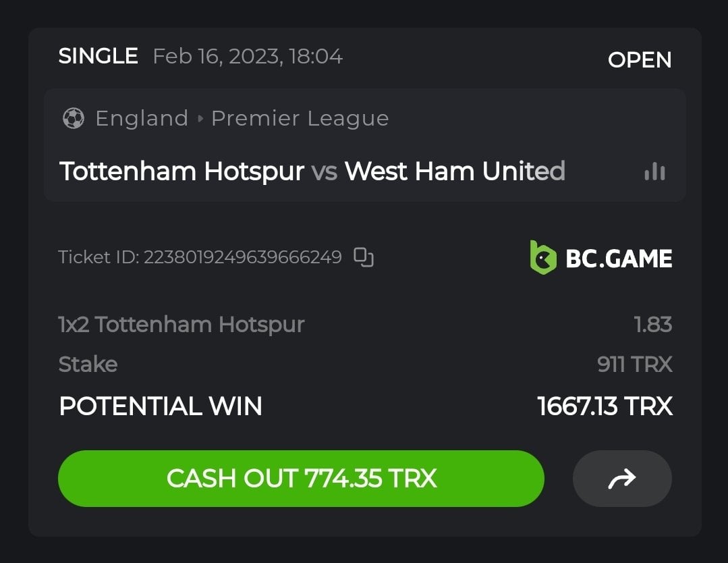Click the BC.GAME logo
Screen dimensions: 728x563
click(601, 258)
